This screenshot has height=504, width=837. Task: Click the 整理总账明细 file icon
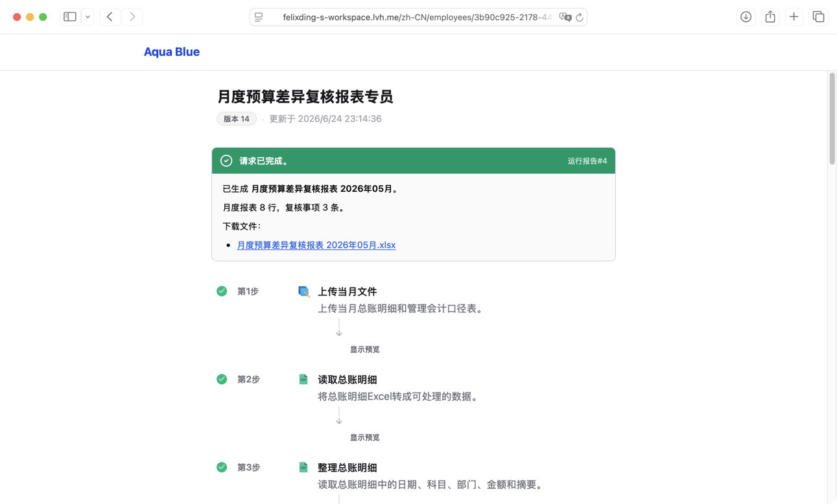pyautogui.click(x=303, y=467)
